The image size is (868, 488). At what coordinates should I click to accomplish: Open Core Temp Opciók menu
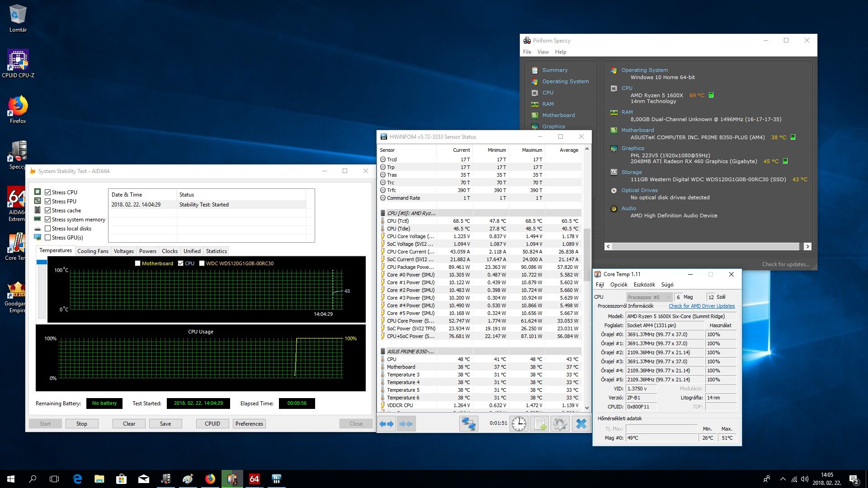tap(618, 285)
